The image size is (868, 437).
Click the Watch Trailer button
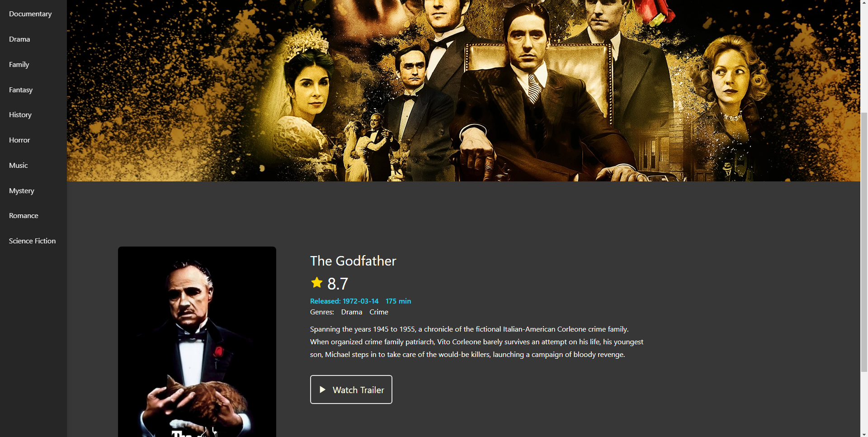click(351, 389)
